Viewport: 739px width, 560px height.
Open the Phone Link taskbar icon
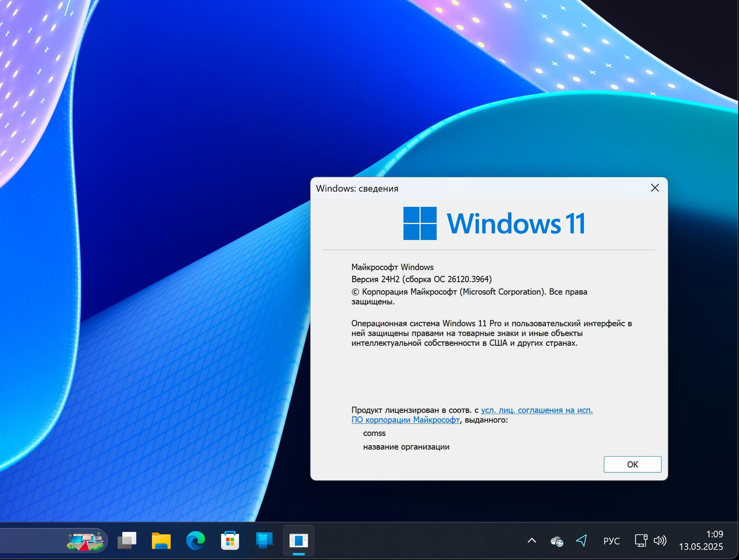click(264, 540)
